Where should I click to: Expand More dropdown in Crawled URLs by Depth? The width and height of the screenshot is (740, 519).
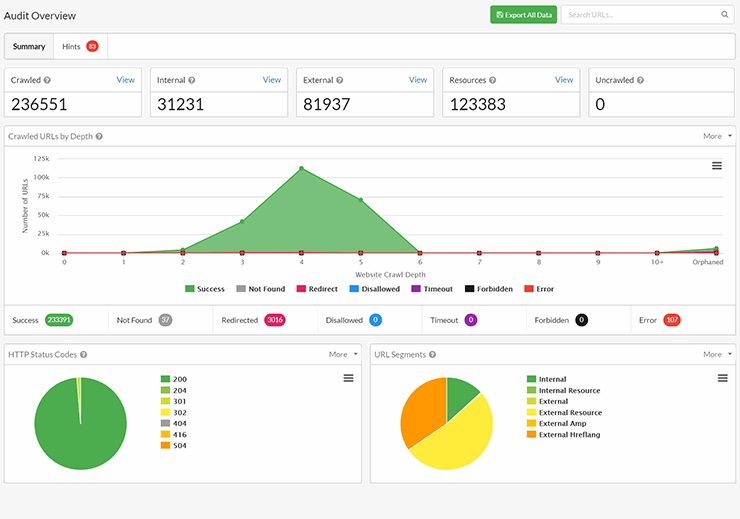pos(717,136)
